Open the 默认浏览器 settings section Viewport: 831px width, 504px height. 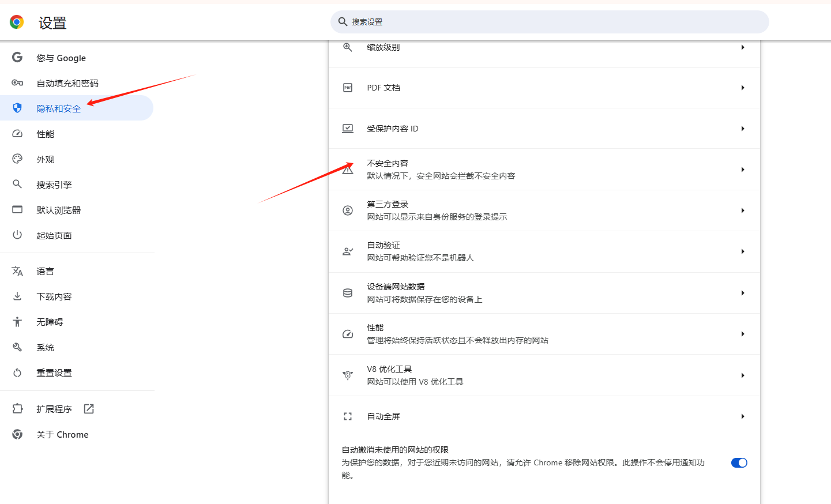point(77,210)
